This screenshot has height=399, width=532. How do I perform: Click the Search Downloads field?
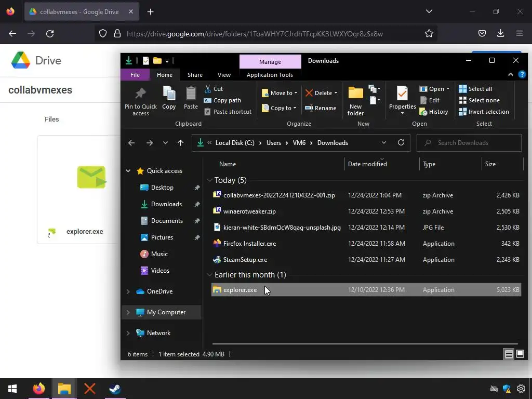pos(469,143)
